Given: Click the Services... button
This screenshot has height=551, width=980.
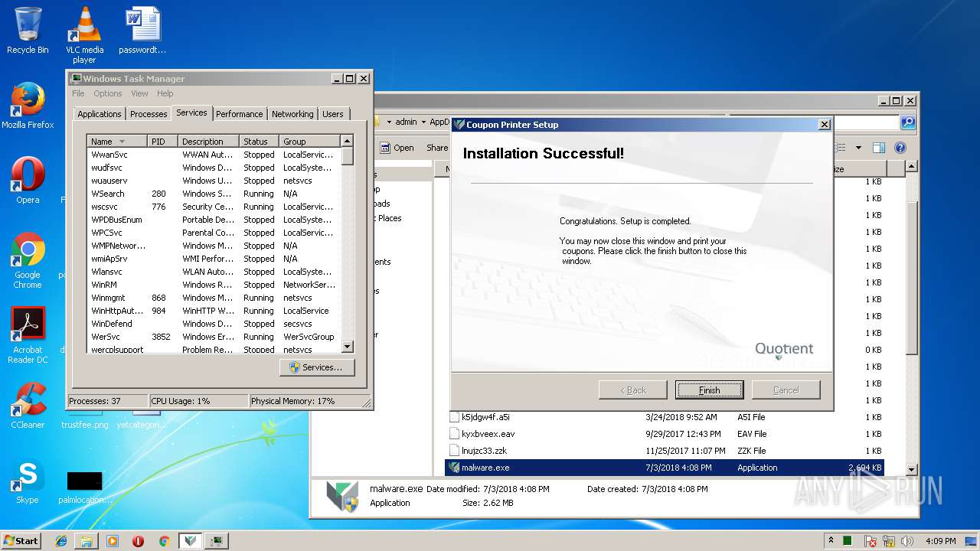Looking at the screenshot, I should (317, 367).
